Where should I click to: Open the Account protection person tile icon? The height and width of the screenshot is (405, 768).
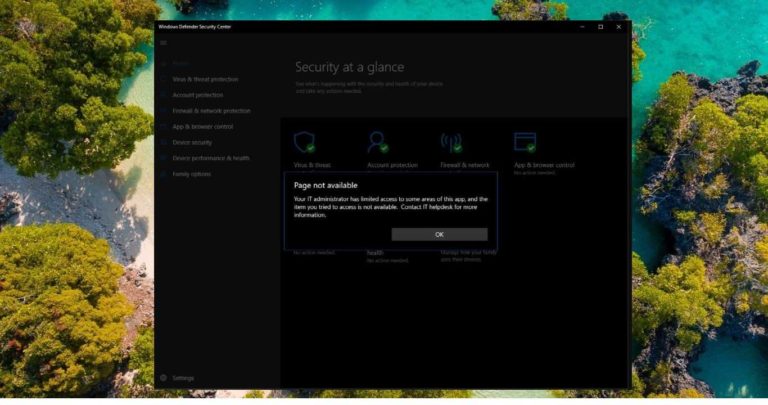point(378,143)
